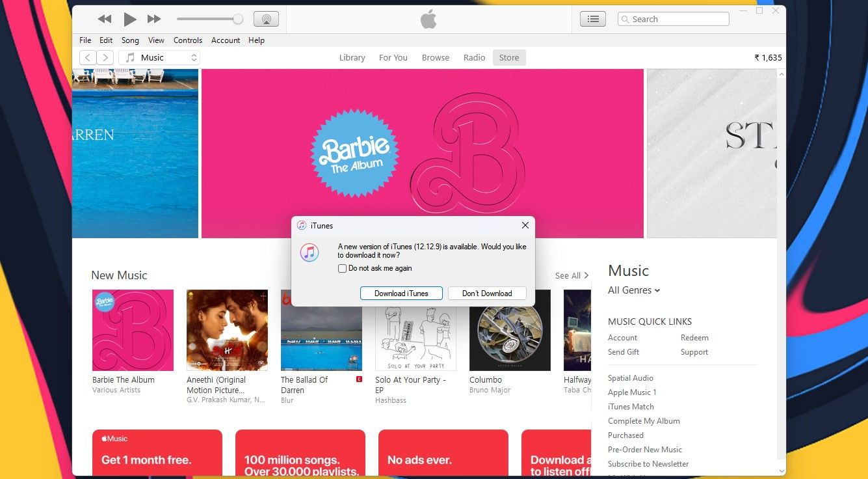Image resolution: width=868 pixels, height=479 pixels.
Task: Click the iTunes icon in dialog title bar
Action: tap(302, 225)
